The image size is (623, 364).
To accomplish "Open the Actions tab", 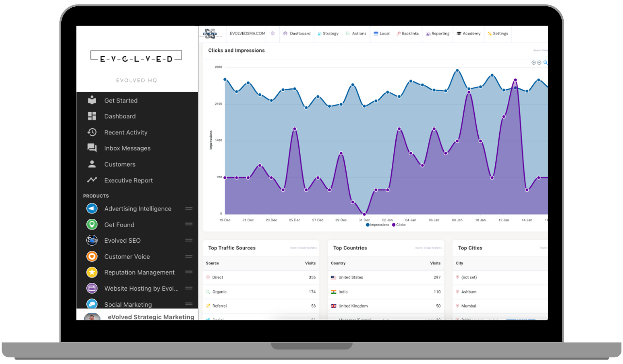I will (356, 33).
